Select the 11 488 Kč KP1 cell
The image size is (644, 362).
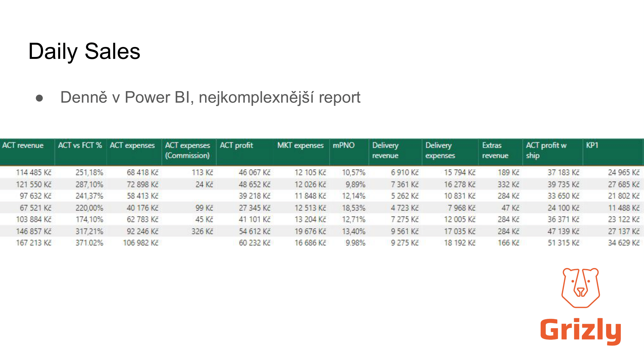click(x=624, y=208)
